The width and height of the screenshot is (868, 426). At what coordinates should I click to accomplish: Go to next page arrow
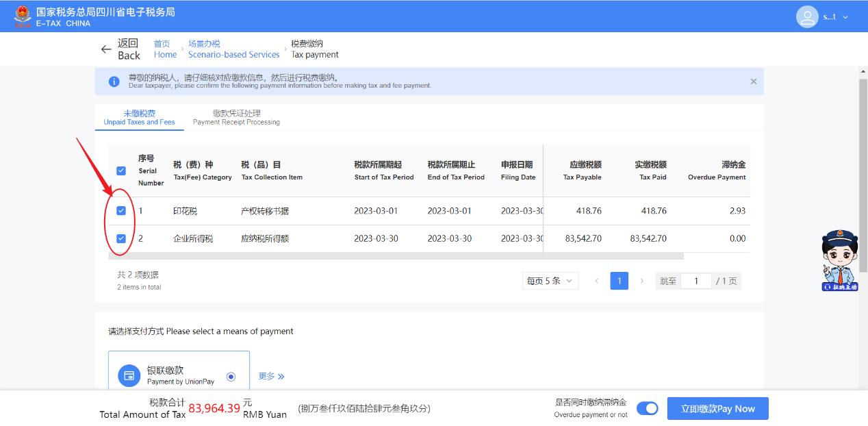[641, 281]
